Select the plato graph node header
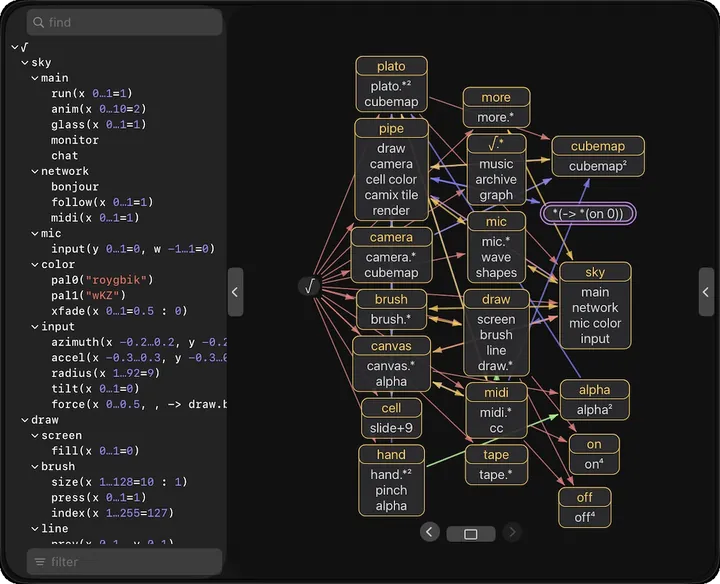Viewport: 720px width, 584px height. pos(391,66)
